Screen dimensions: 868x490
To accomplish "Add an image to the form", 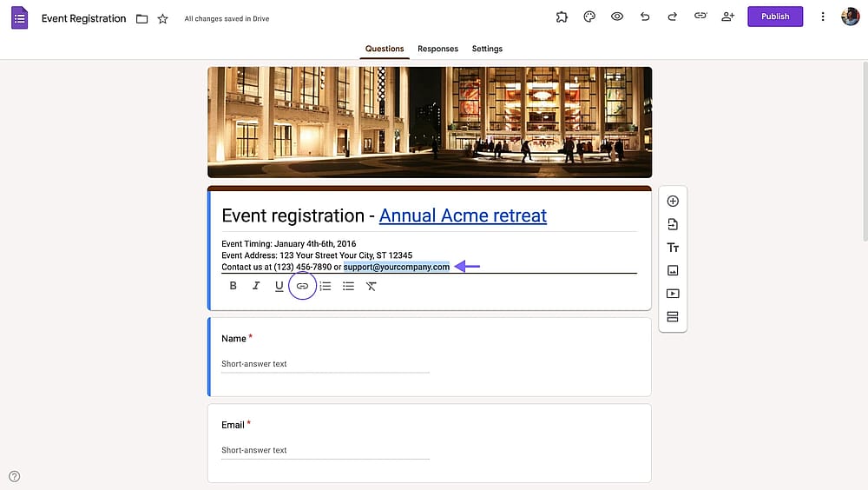I will [673, 270].
